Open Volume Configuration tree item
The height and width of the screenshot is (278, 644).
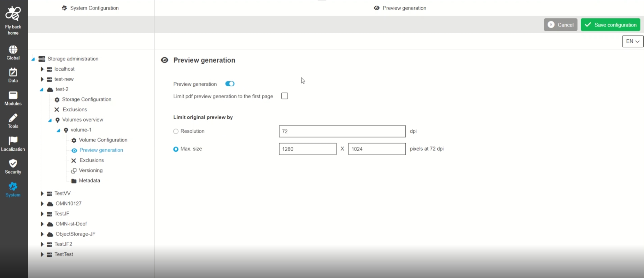click(103, 140)
